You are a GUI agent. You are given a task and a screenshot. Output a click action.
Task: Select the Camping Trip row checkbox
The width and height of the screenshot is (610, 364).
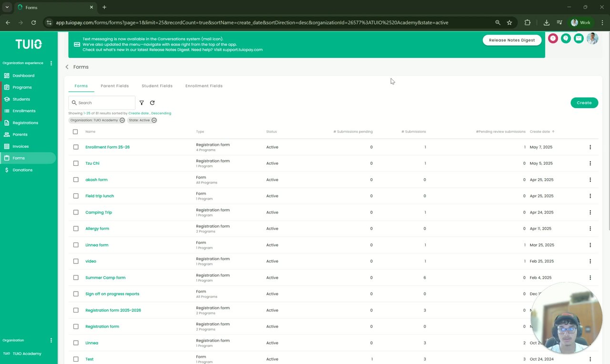pos(76,212)
